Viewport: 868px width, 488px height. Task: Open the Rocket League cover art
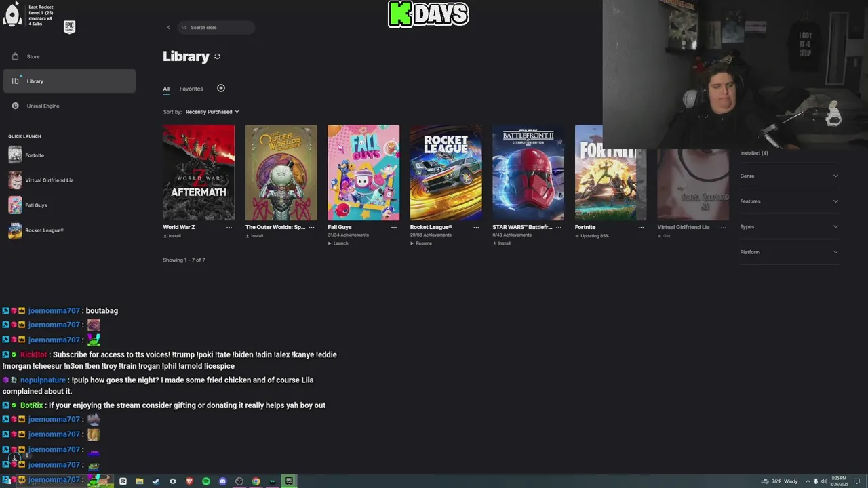[x=446, y=173]
